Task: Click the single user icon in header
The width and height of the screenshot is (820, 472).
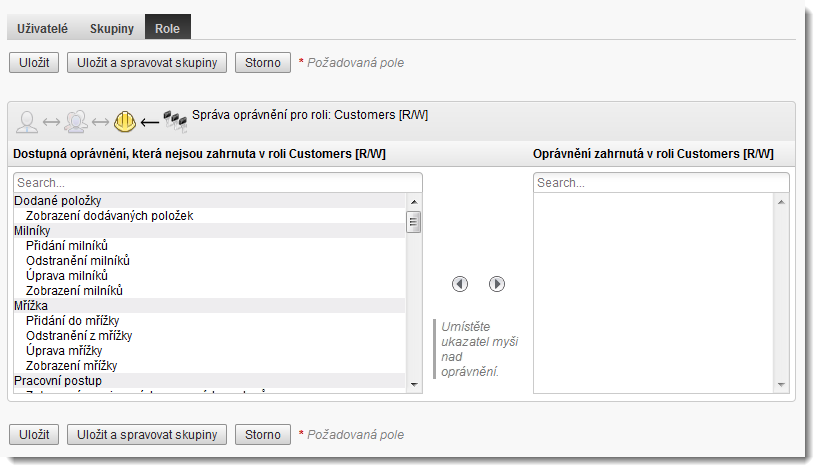Action: [27, 122]
